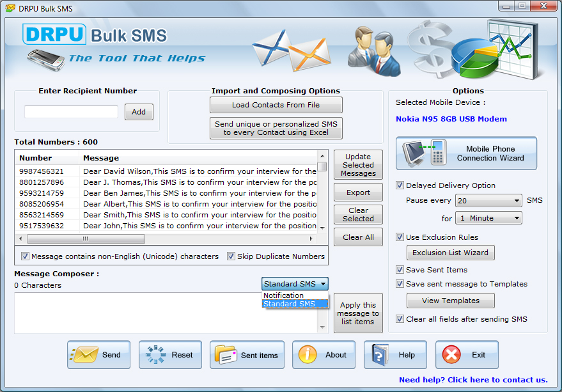Viewport: 562px width, 392px height.
Task: Click the About info icon button
Action: click(324, 355)
